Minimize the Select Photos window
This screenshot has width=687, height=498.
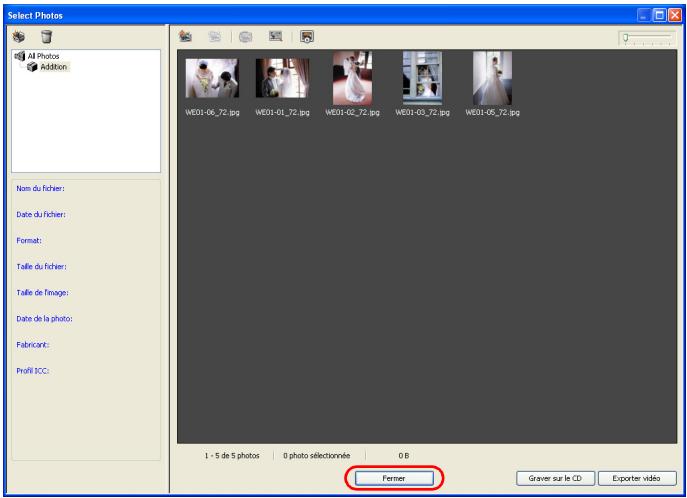[644, 15]
